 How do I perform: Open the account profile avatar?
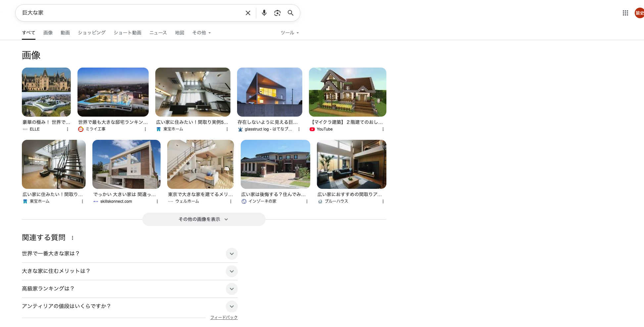tap(639, 13)
